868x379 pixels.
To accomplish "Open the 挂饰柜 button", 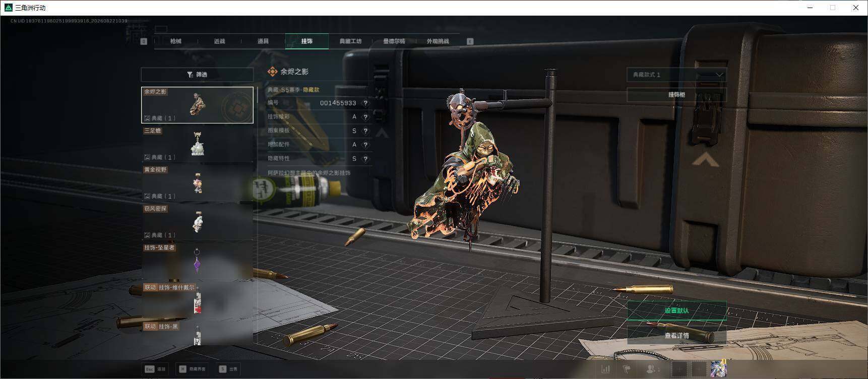I will tap(676, 95).
